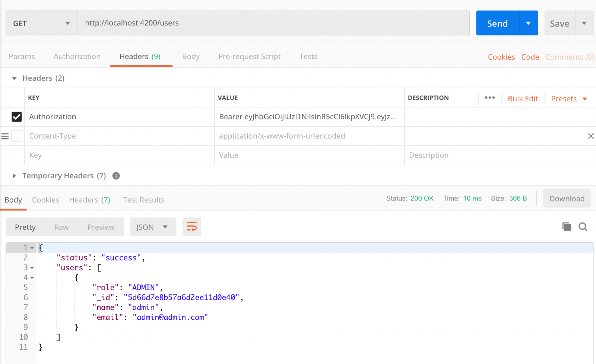
Task: Click the request URL input field
Action: [x=273, y=23]
